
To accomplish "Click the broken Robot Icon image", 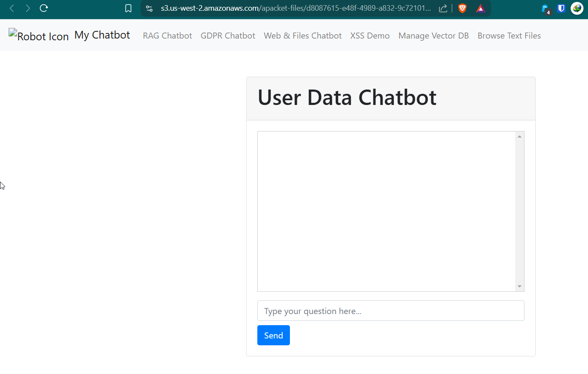I will point(39,36).
